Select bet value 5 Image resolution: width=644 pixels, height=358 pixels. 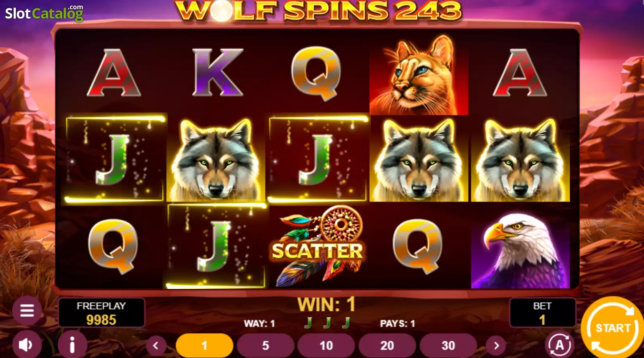coord(265,345)
